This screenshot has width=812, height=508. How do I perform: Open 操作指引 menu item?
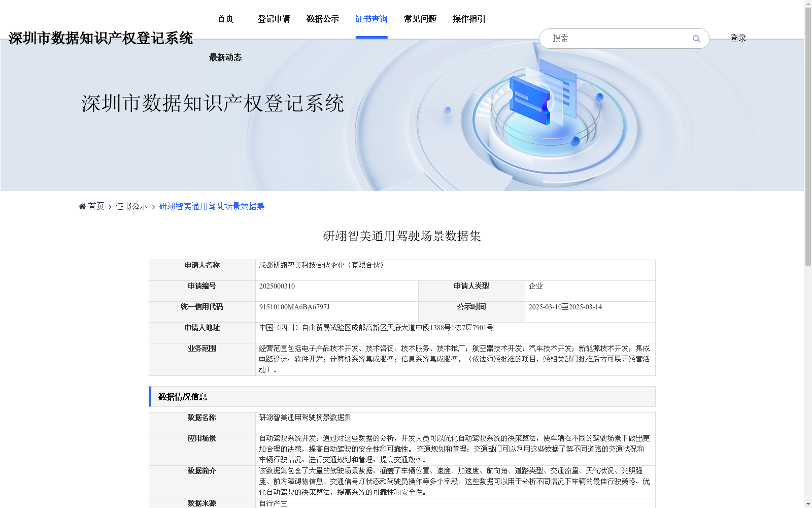click(x=469, y=19)
